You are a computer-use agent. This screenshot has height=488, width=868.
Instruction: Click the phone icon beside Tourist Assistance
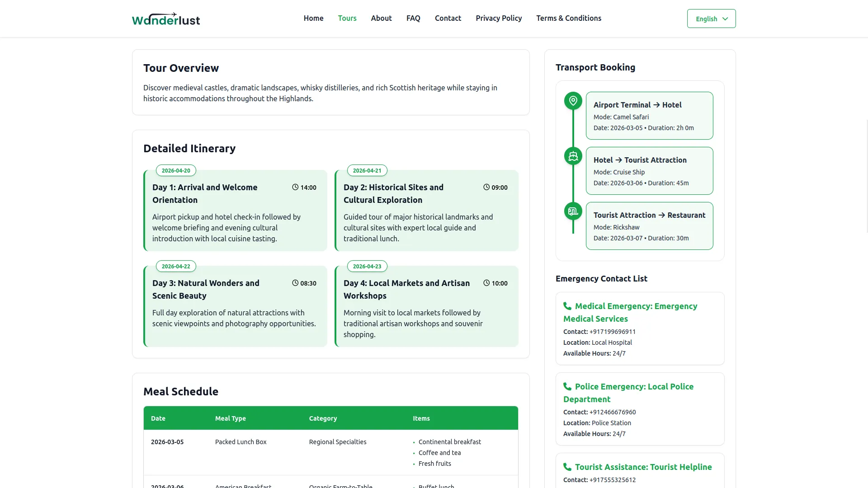click(567, 467)
